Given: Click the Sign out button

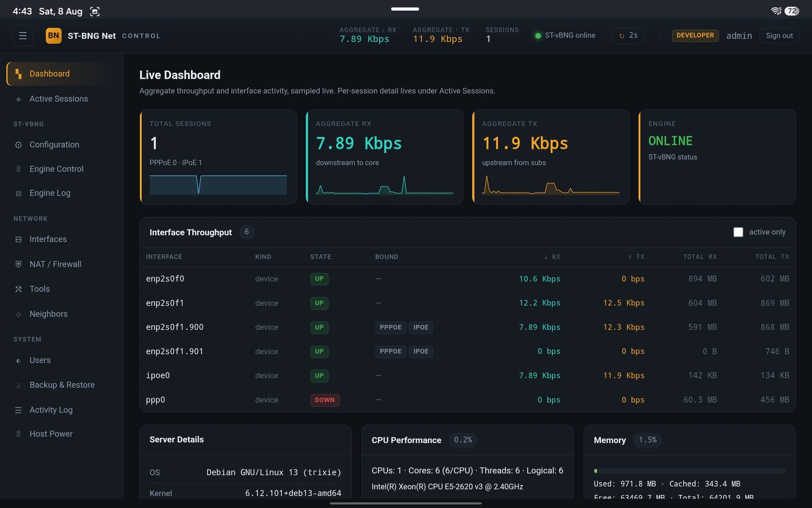Looking at the screenshot, I should [779, 36].
